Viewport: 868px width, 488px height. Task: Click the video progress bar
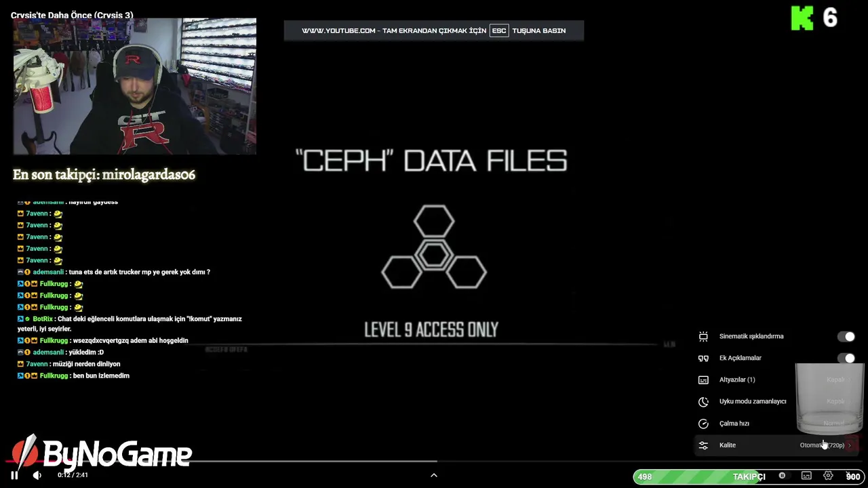(x=434, y=462)
